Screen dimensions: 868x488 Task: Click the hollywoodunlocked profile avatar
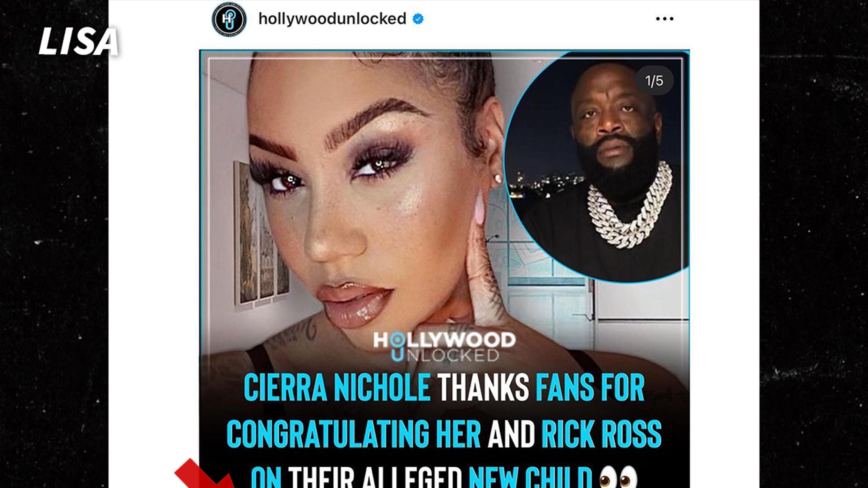coord(229,19)
